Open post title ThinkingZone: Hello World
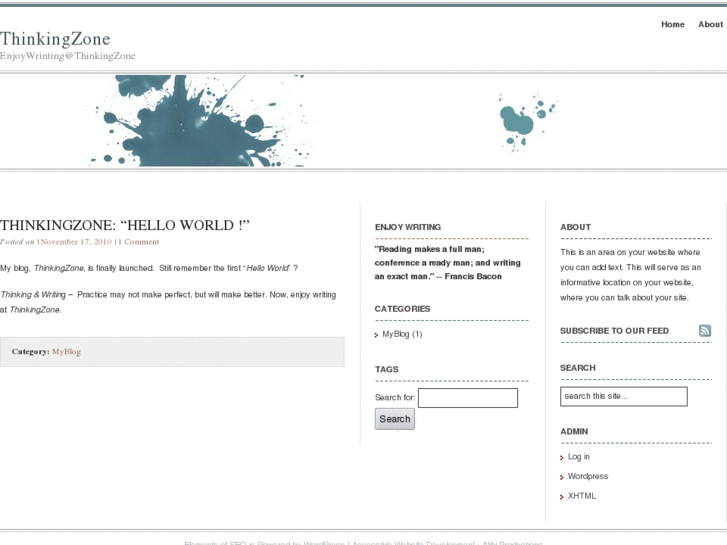This screenshot has height=545, width=727. coord(125,225)
